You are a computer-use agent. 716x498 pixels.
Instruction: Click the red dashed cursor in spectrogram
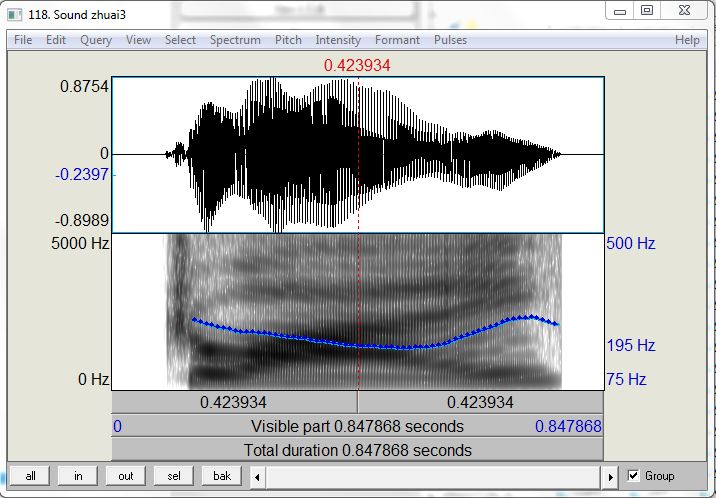pyautogui.click(x=358, y=312)
